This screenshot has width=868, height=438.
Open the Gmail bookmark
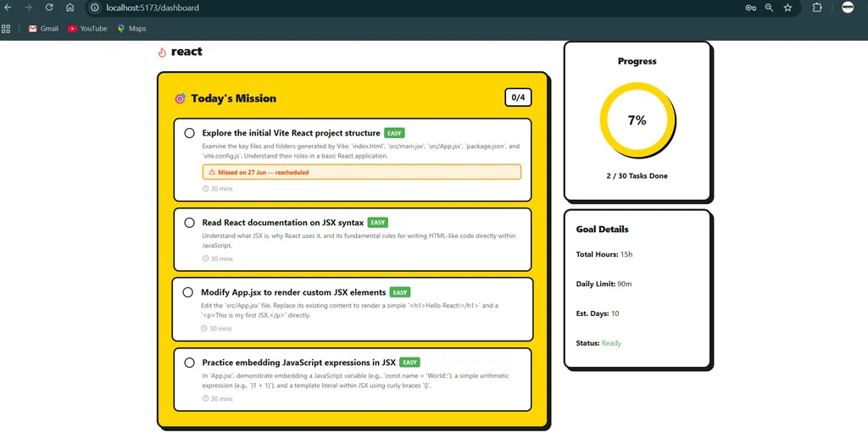pyautogui.click(x=43, y=28)
